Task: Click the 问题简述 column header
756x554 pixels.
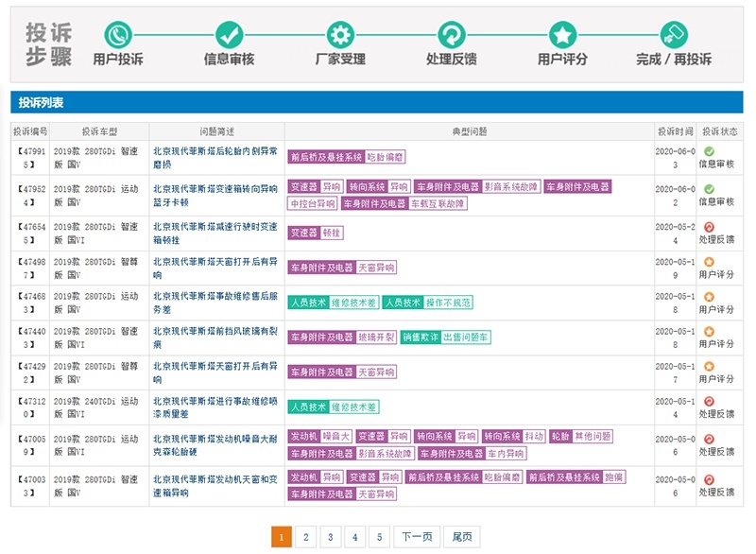Action: pyautogui.click(x=217, y=131)
